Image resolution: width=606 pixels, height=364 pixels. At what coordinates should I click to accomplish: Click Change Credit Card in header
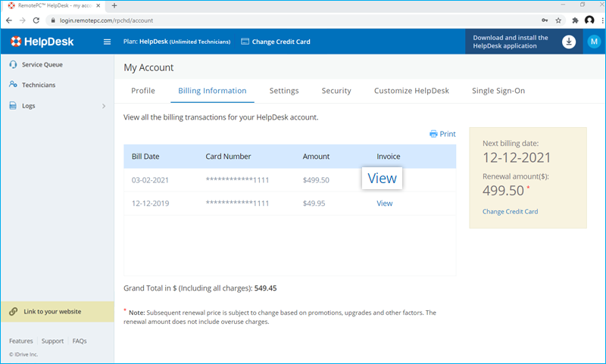pos(276,42)
